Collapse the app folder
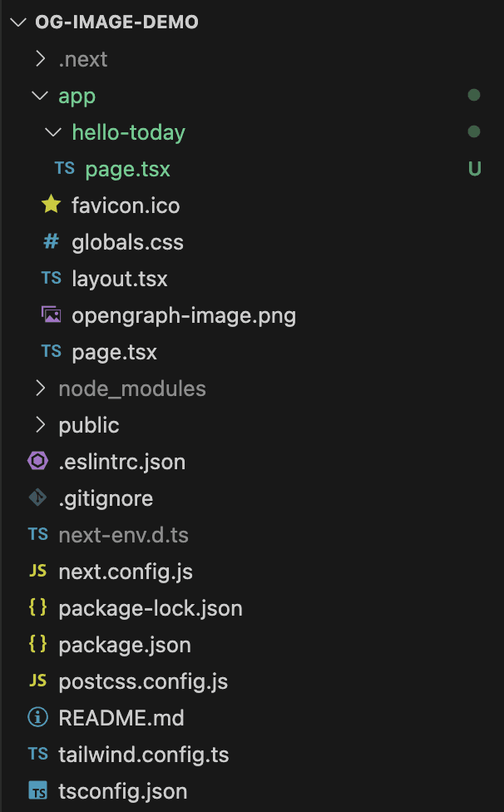Screen dimensions: 504x812 tap(40, 95)
